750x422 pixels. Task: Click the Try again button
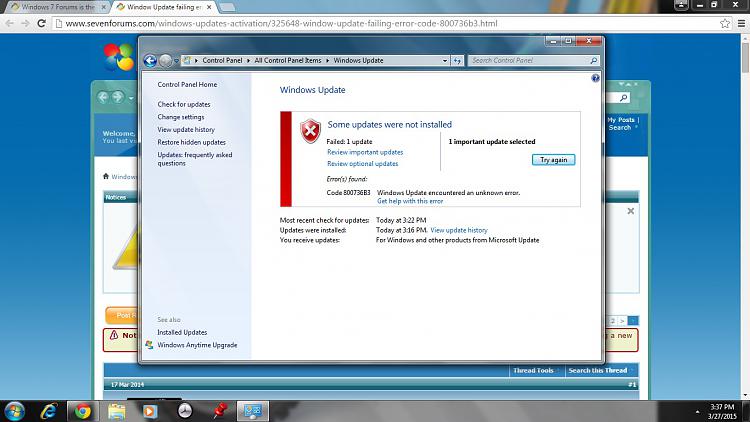[553, 160]
